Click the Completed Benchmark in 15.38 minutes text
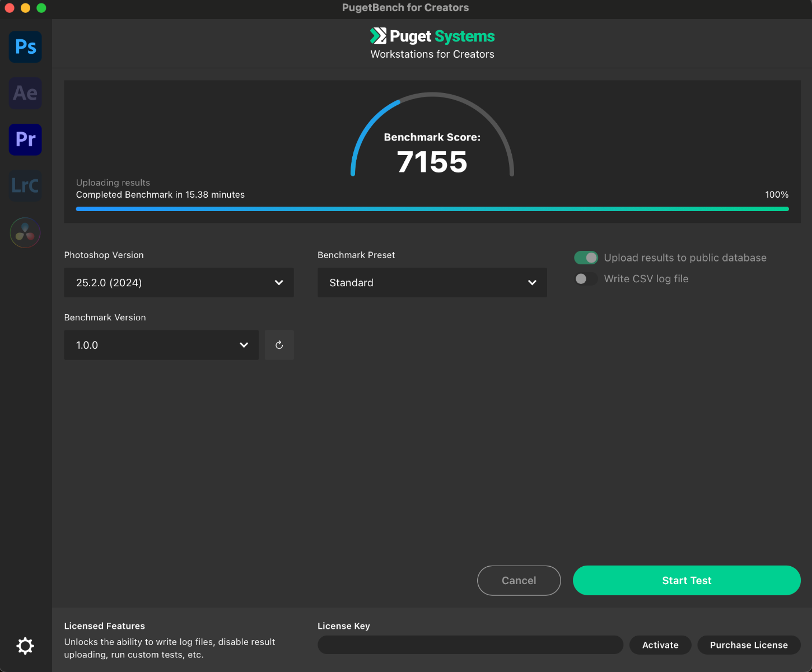The width and height of the screenshot is (812, 672). pyautogui.click(x=160, y=195)
